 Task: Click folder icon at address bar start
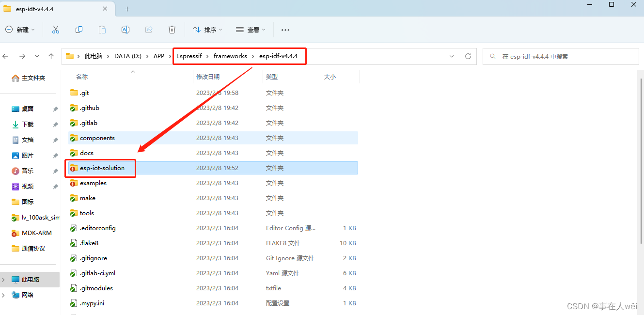[x=69, y=56]
